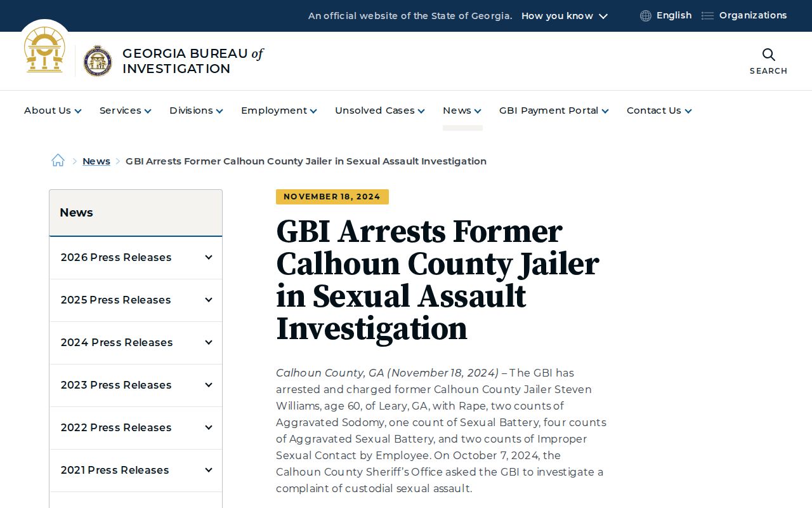
Task: Click the GBI seal badge icon
Action: [x=98, y=61]
